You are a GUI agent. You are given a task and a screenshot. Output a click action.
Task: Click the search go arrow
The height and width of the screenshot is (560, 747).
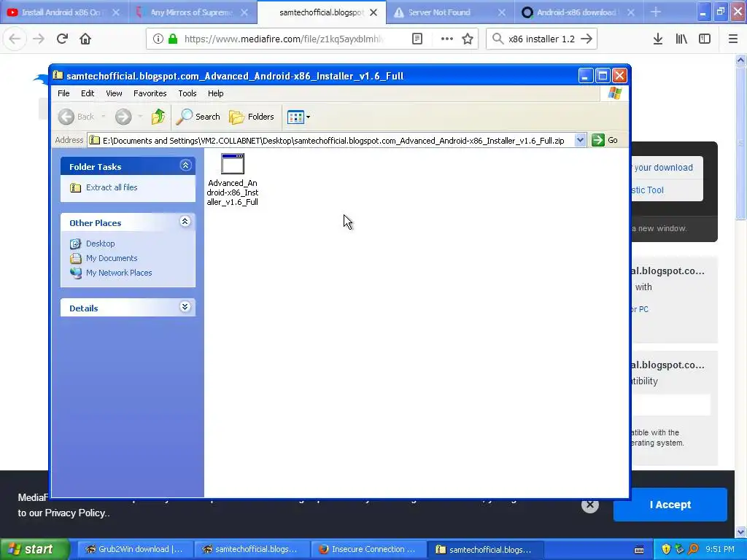pyautogui.click(x=587, y=39)
